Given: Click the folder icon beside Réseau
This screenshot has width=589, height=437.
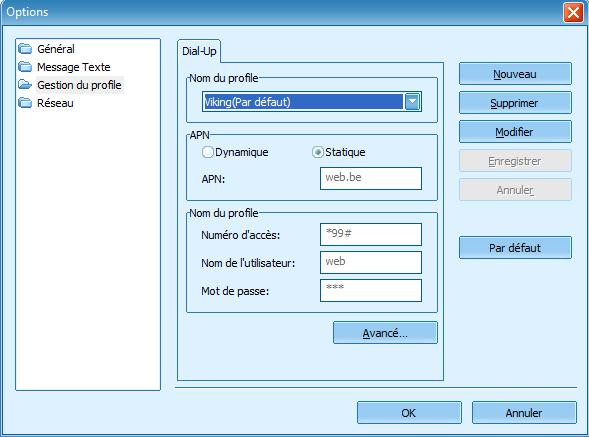Looking at the screenshot, I should (x=25, y=103).
